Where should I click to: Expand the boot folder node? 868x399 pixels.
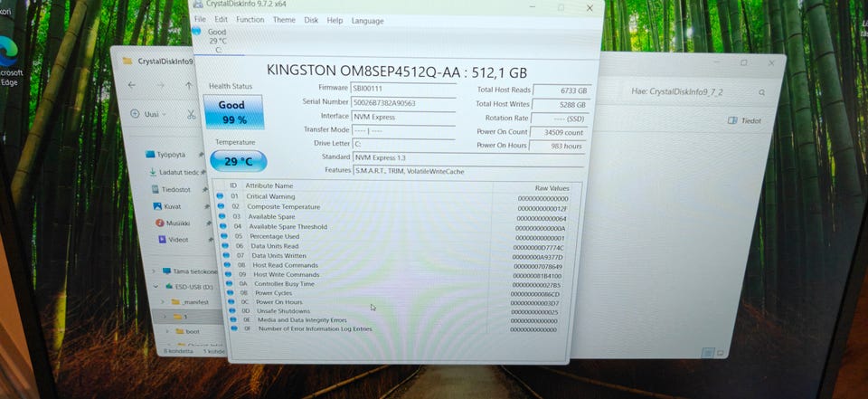click(x=167, y=331)
